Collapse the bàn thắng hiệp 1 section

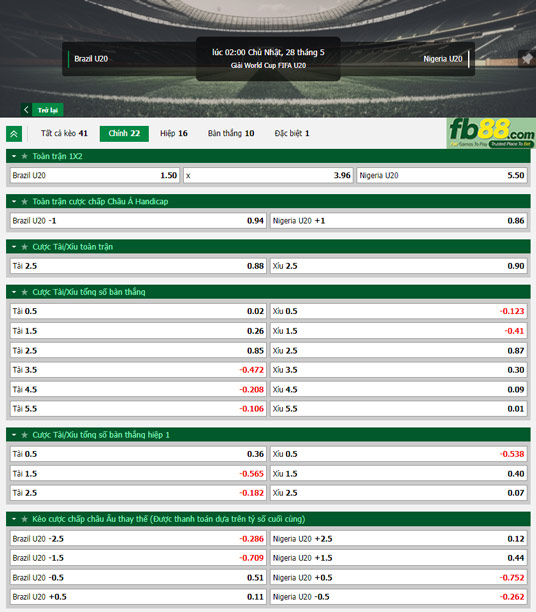tap(14, 435)
